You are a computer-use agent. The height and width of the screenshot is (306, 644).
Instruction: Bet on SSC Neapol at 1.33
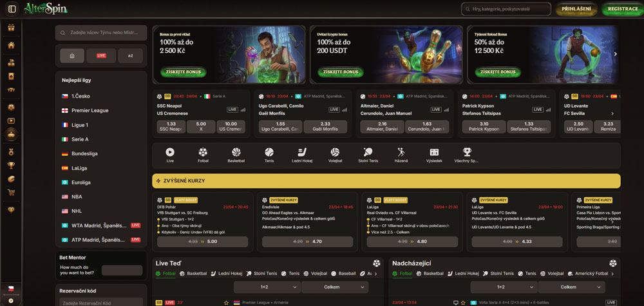click(171, 126)
